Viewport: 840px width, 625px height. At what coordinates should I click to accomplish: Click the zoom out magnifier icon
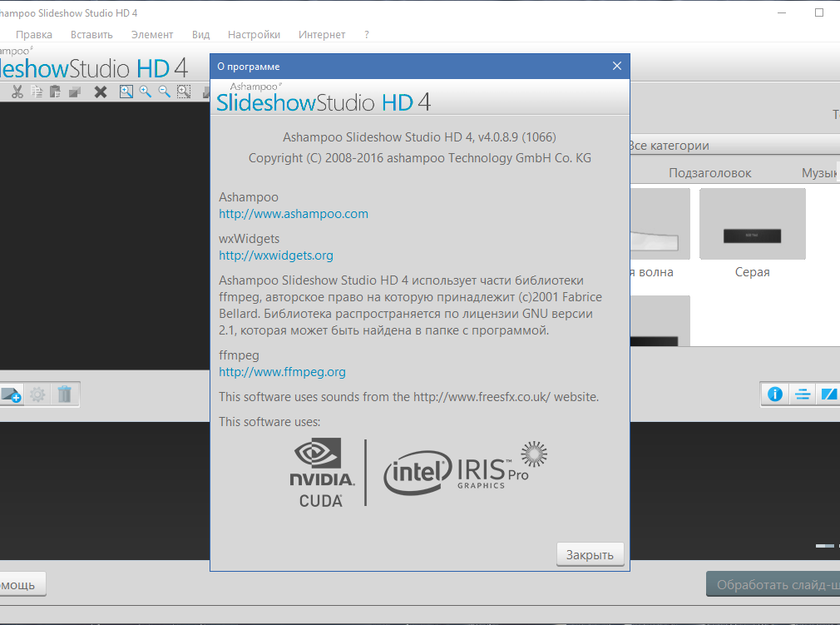164,92
